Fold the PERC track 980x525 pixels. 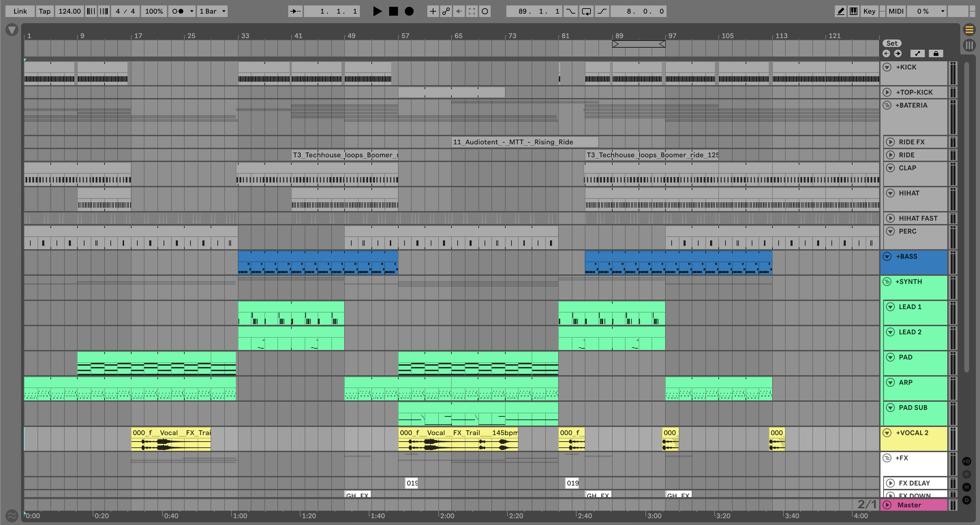pyautogui.click(x=890, y=231)
